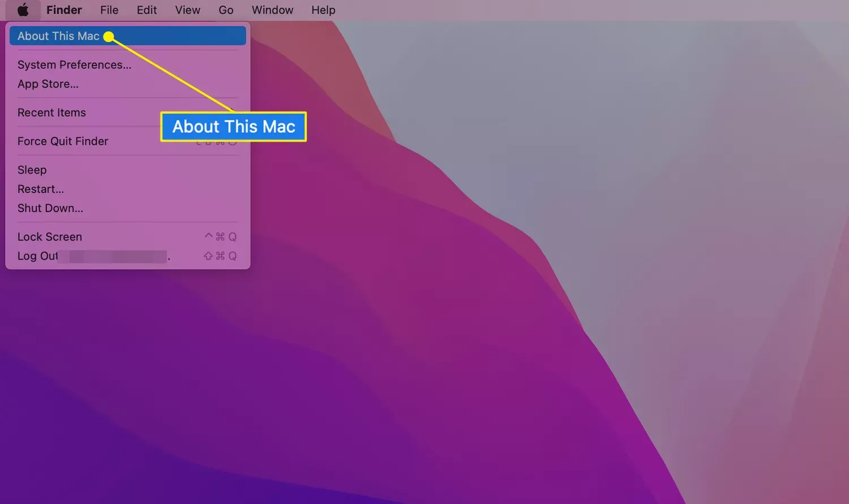Viewport: 849px width, 504px height.
Task: Log Out of the current user account
Action: pos(37,256)
